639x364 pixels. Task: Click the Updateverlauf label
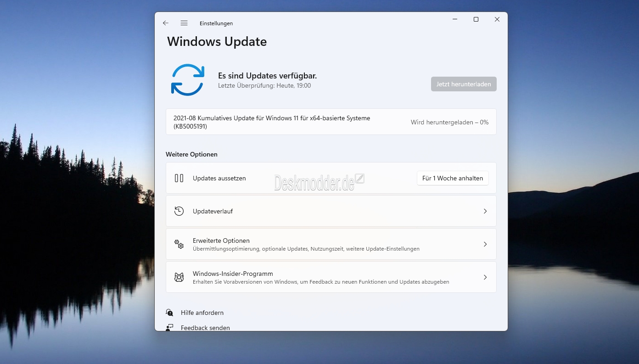[x=213, y=211]
